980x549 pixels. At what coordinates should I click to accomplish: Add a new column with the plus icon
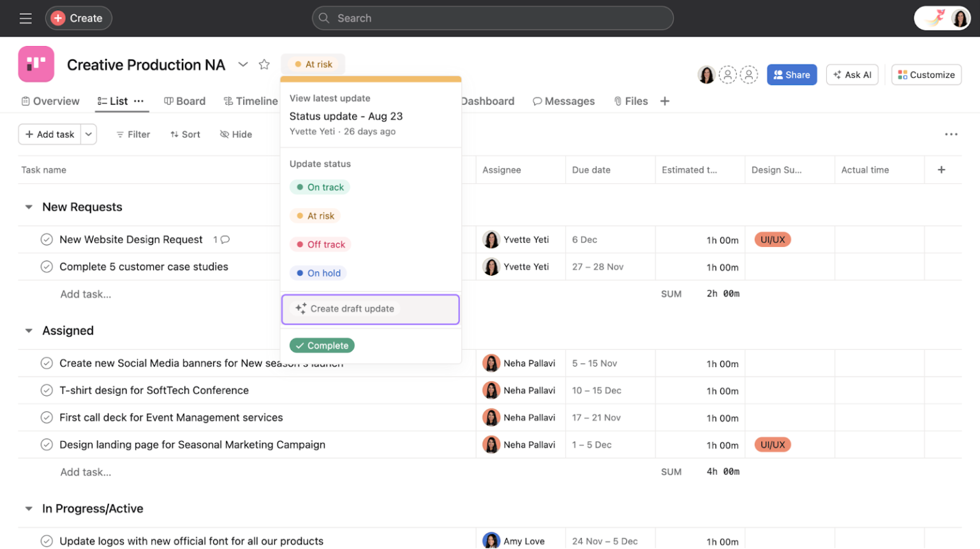click(x=941, y=169)
